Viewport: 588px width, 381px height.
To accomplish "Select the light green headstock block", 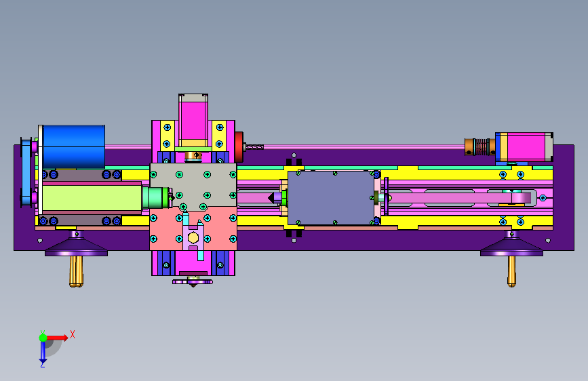I will tap(92, 198).
